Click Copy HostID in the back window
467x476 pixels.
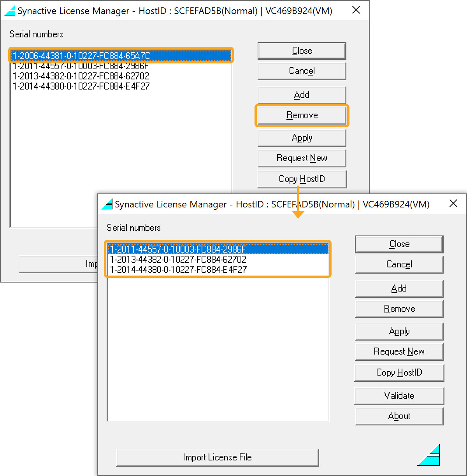click(x=302, y=179)
